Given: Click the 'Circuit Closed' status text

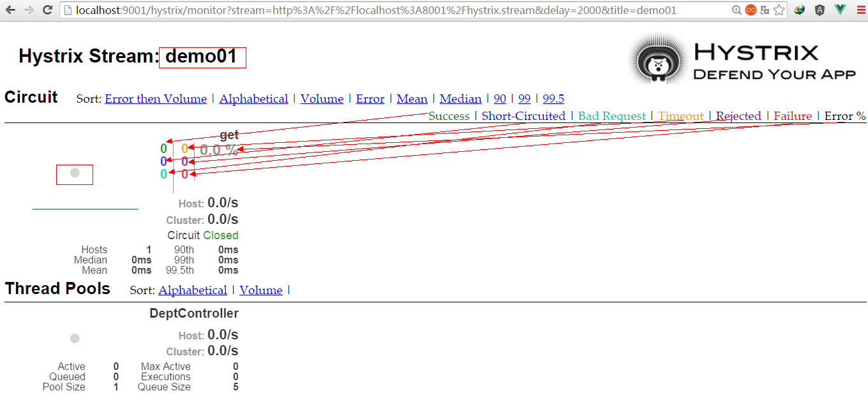Looking at the screenshot, I should click(203, 235).
